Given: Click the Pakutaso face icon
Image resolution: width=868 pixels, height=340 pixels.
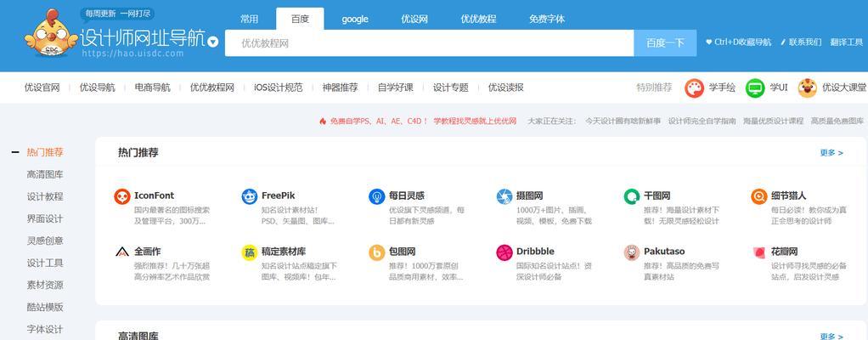Looking at the screenshot, I should coord(632,252).
